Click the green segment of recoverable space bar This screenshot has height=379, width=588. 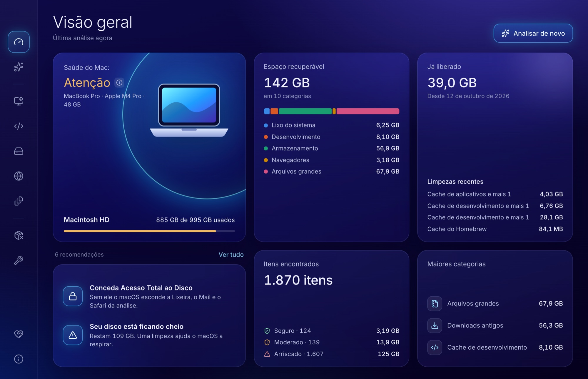[x=305, y=111]
